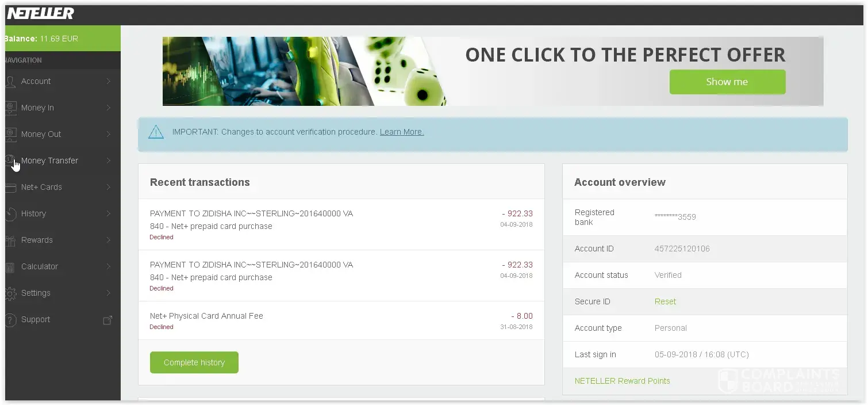
Task: Expand the Settings submenu arrow
Action: point(108,293)
